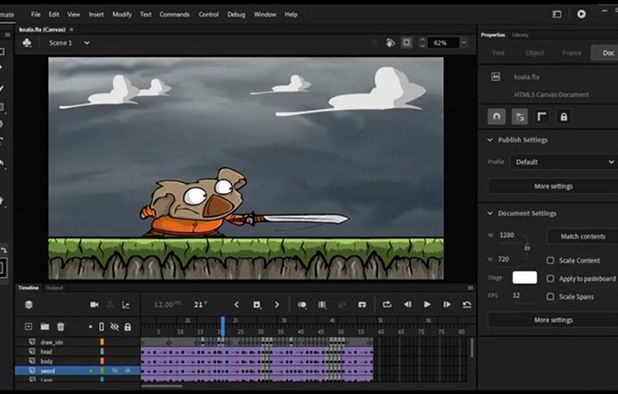
Task: Click More settings under Document Settings
Action: (x=553, y=320)
